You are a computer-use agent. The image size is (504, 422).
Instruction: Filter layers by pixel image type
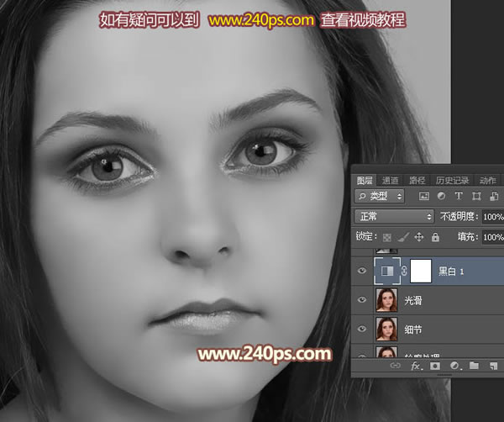pos(424,196)
